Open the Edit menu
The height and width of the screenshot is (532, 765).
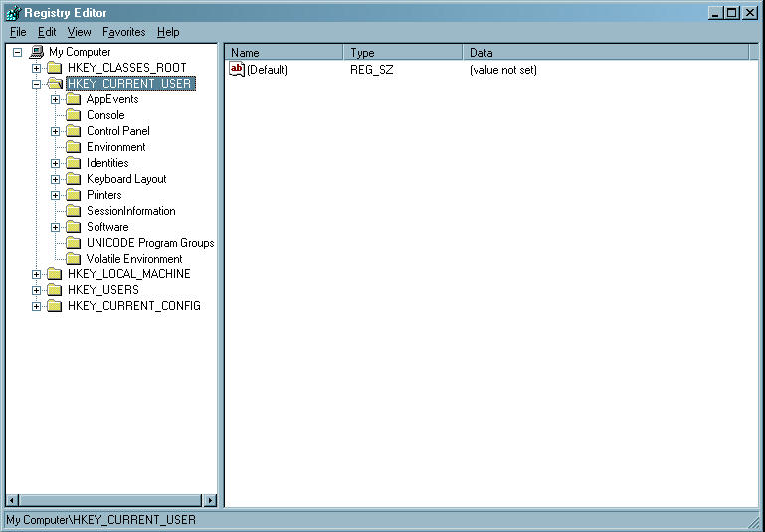coord(47,32)
